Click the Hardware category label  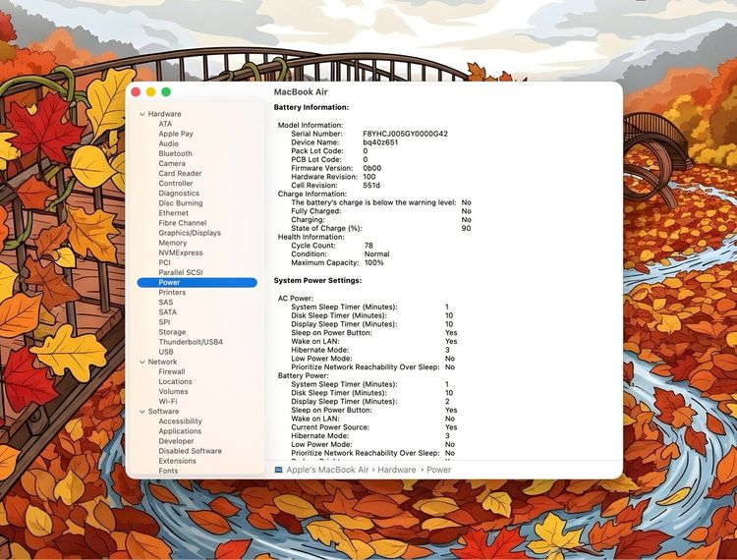[x=164, y=114]
